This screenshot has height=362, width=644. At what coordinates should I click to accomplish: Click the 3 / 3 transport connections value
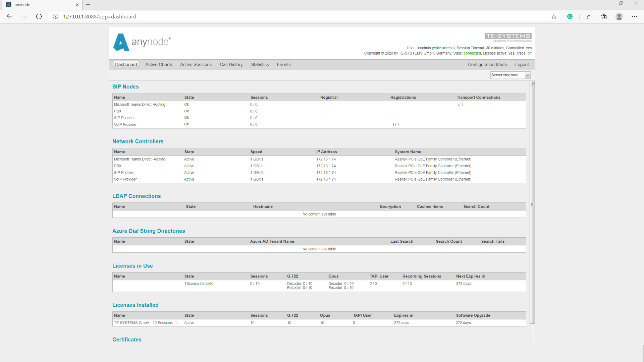(460, 105)
